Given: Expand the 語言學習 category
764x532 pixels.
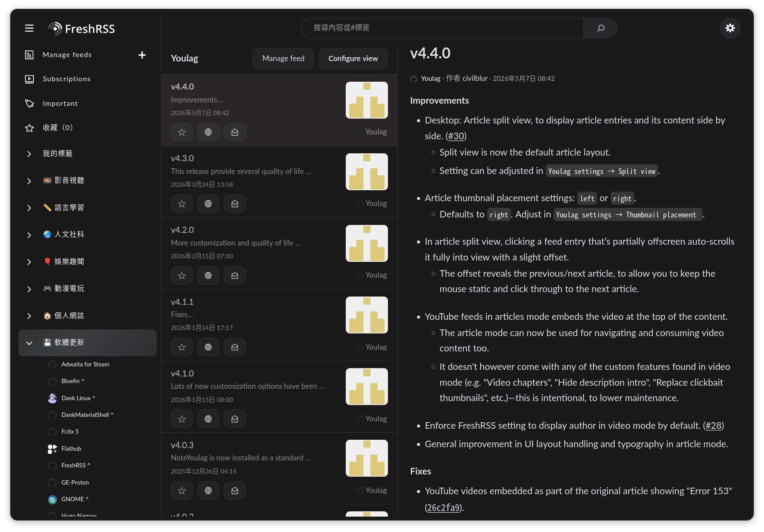Looking at the screenshot, I should pyautogui.click(x=29, y=208).
